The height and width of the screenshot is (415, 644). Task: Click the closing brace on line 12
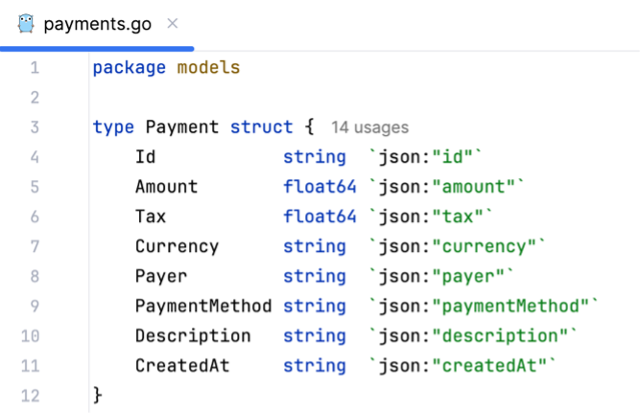[97, 396]
